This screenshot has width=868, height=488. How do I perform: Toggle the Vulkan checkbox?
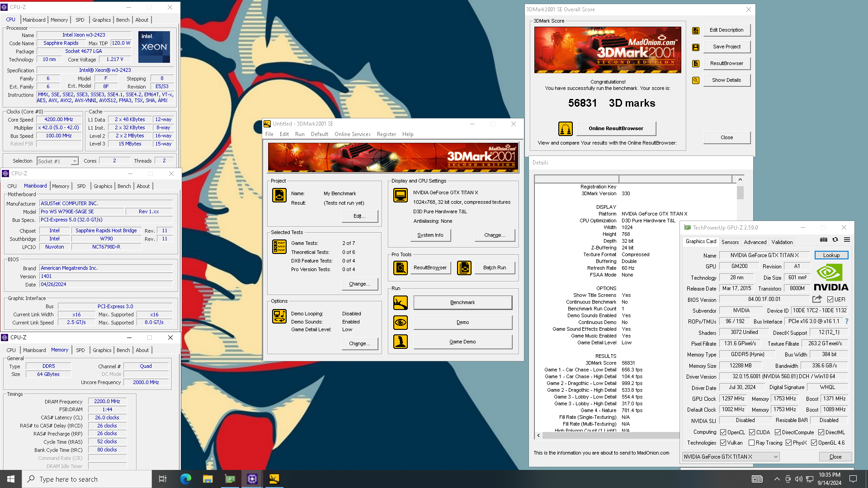pyautogui.click(x=723, y=443)
